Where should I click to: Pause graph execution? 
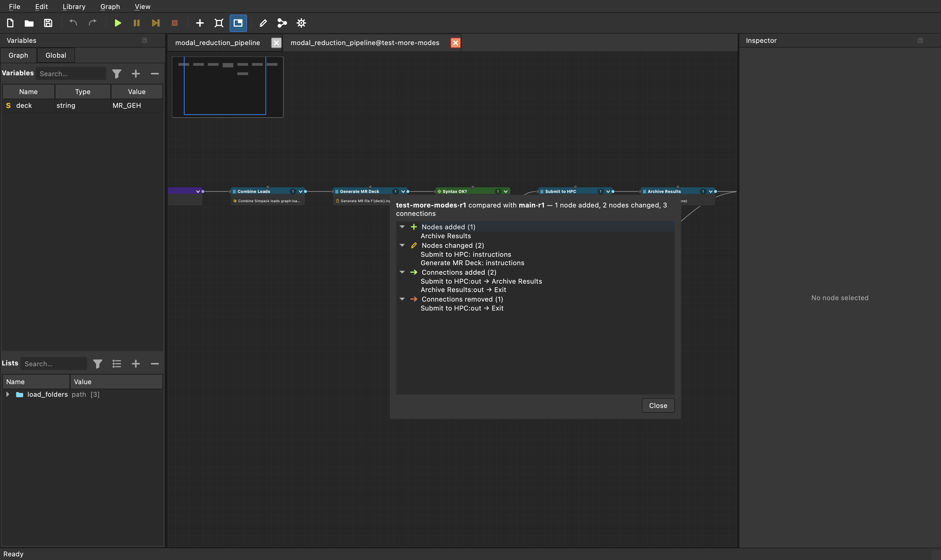pyautogui.click(x=137, y=23)
